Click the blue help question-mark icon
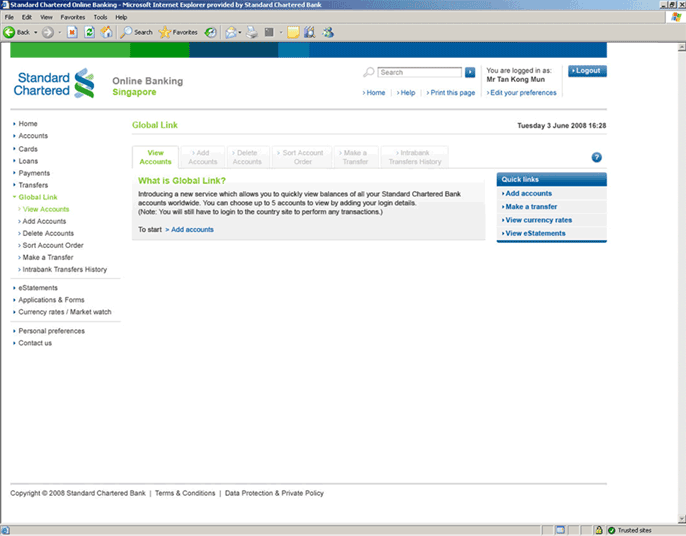Image resolution: width=686 pixels, height=536 pixels. (x=596, y=158)
